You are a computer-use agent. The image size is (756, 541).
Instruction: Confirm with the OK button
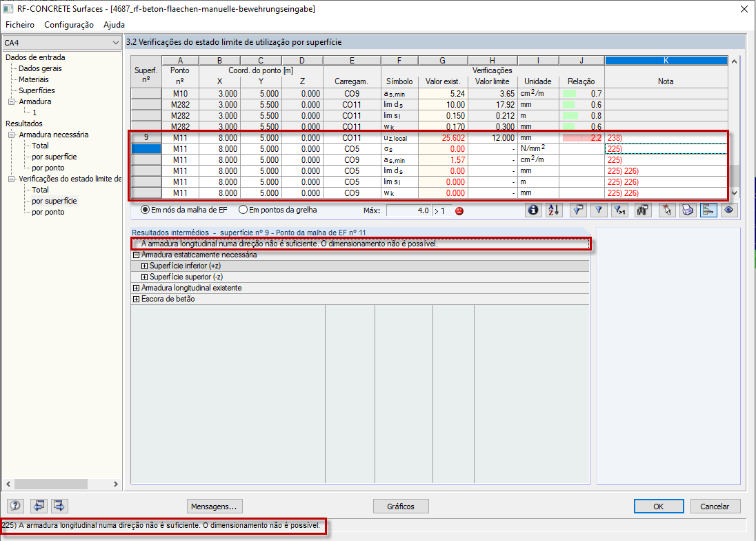coord(659,506)
